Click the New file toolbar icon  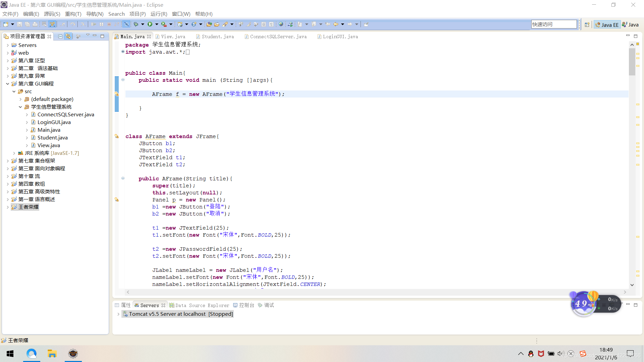6,24
